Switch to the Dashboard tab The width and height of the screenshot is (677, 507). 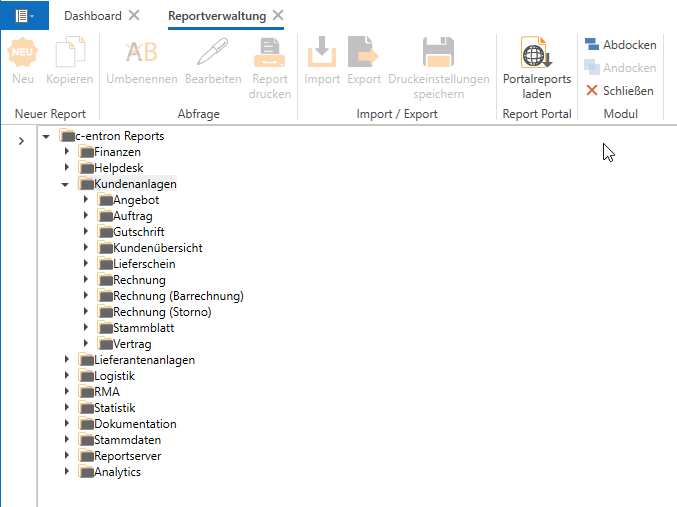coord(93,16)
